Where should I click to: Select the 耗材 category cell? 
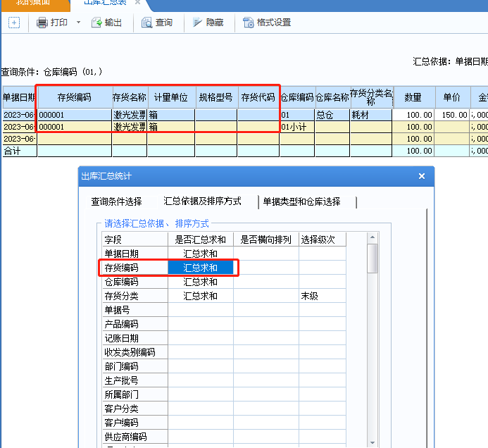371,116
